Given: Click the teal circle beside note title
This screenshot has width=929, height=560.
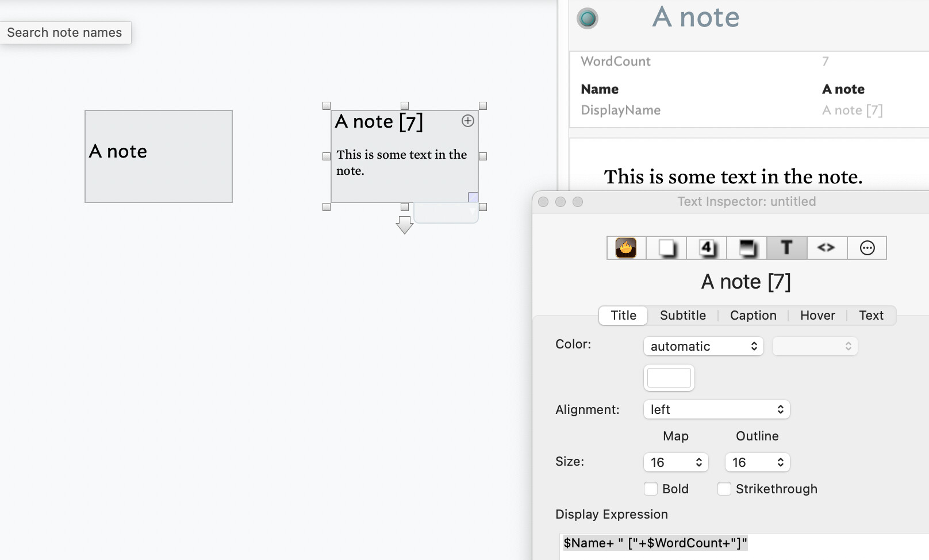Looking at the screenshot, I should click(x=588, y=18).
